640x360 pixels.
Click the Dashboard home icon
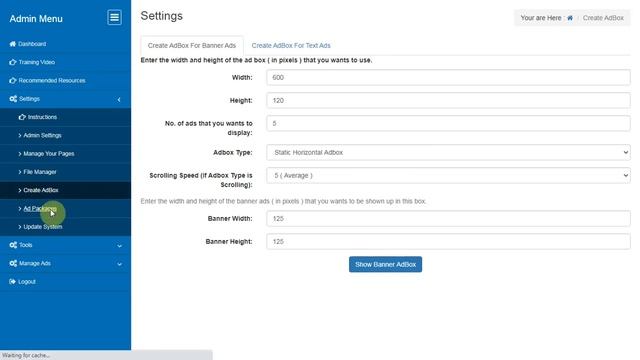(x=13, y=44)
